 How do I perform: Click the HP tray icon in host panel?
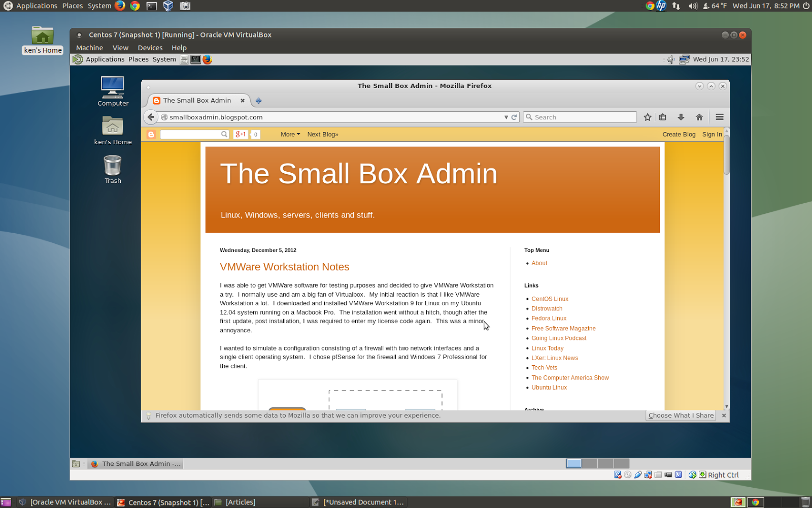[661, 6]
